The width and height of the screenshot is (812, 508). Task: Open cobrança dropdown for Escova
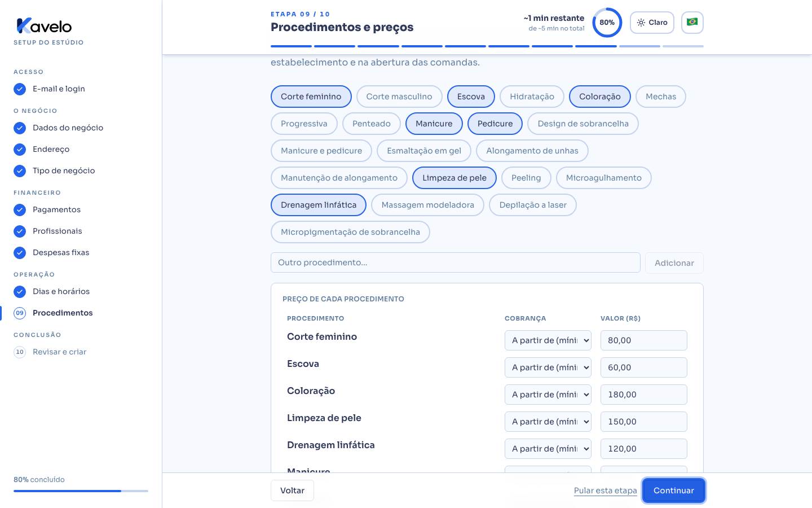[548, 367]
